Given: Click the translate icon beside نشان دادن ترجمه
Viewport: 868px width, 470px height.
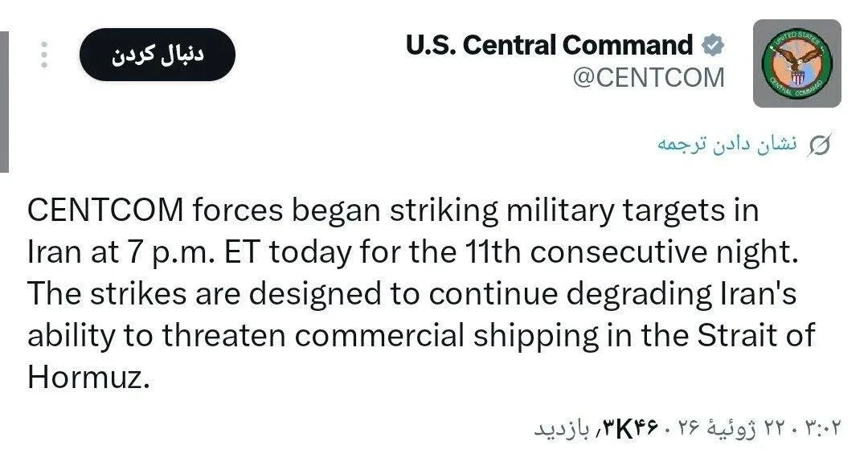Looking at the screenshot, I should (819, 145).
